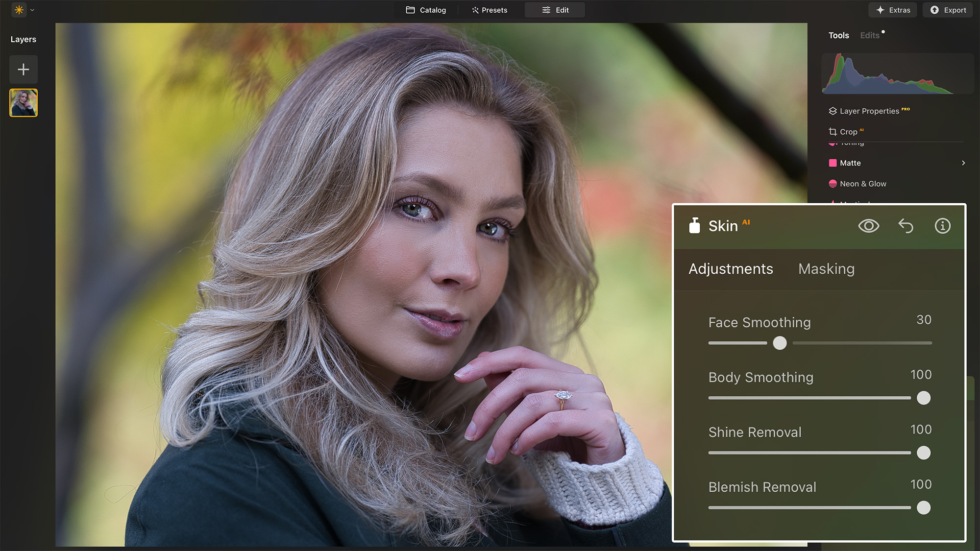Switch to the Masking tab in Skin

826,269
